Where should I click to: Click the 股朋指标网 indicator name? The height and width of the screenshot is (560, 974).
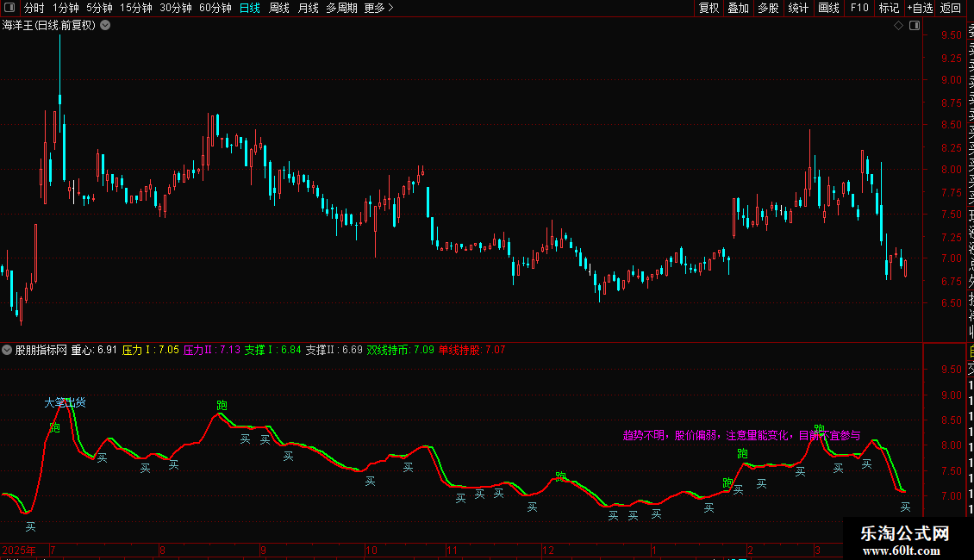coord(41,350)
